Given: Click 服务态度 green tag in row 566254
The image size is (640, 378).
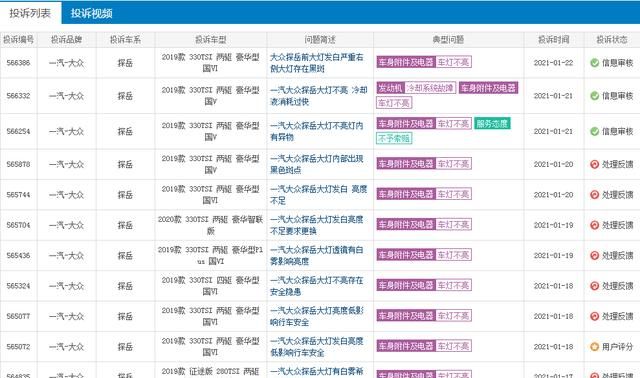Looking at the screenshot, I should [492, 123].
